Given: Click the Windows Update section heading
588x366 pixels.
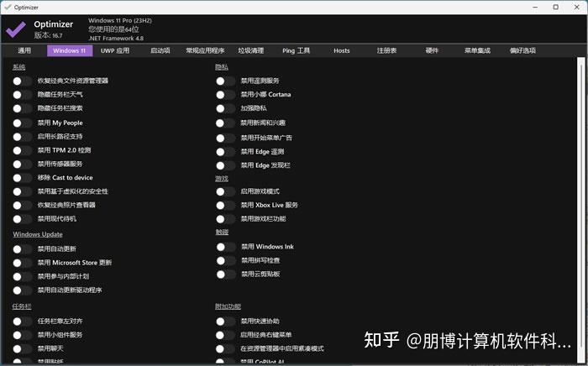Looking at the screenshot, I should click(x=38, y=234).
